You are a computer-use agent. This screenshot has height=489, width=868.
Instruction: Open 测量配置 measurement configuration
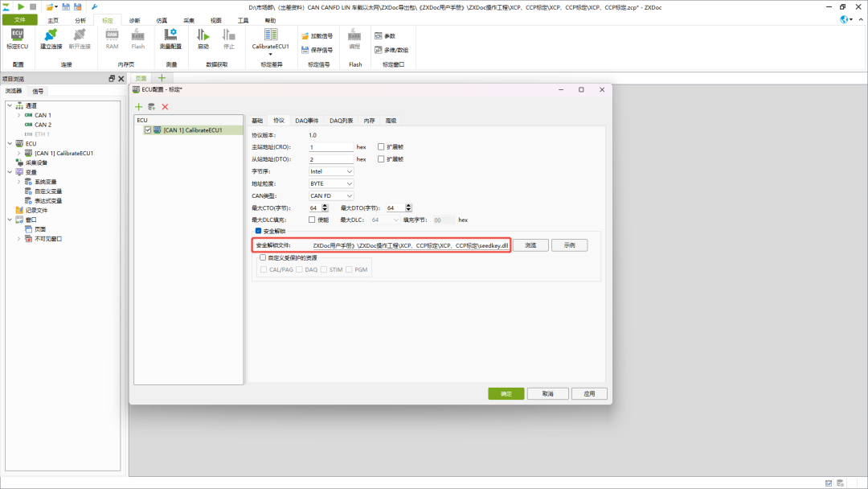point(170,39)
